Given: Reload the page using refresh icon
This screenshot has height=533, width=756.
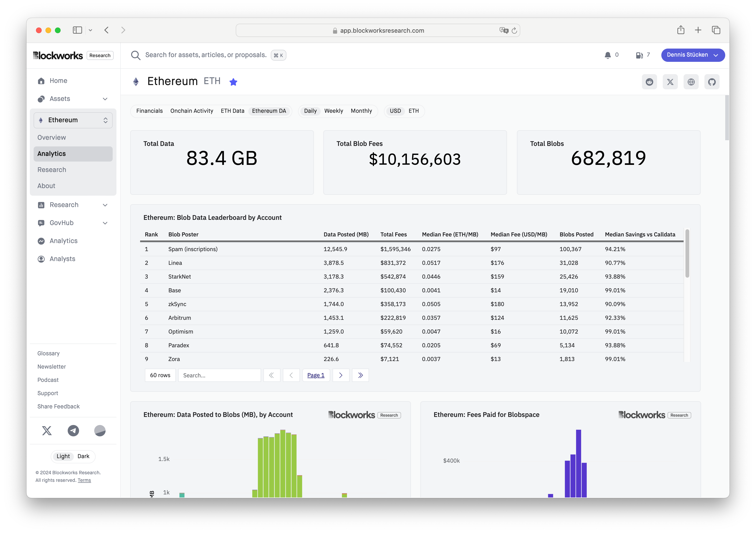Looking at the screenshot, I should (x=514, y=31).
